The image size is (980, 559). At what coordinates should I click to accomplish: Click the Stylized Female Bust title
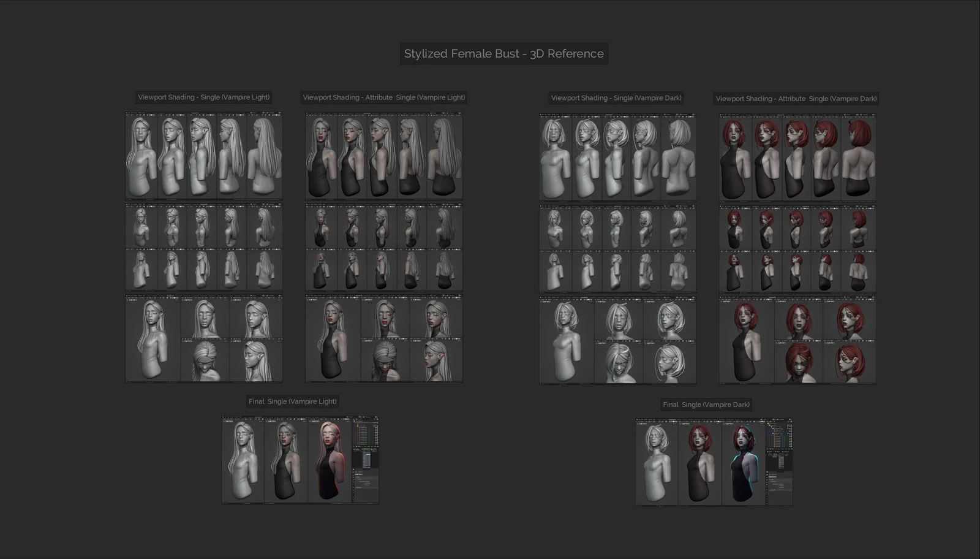click(x=503, y=54)
